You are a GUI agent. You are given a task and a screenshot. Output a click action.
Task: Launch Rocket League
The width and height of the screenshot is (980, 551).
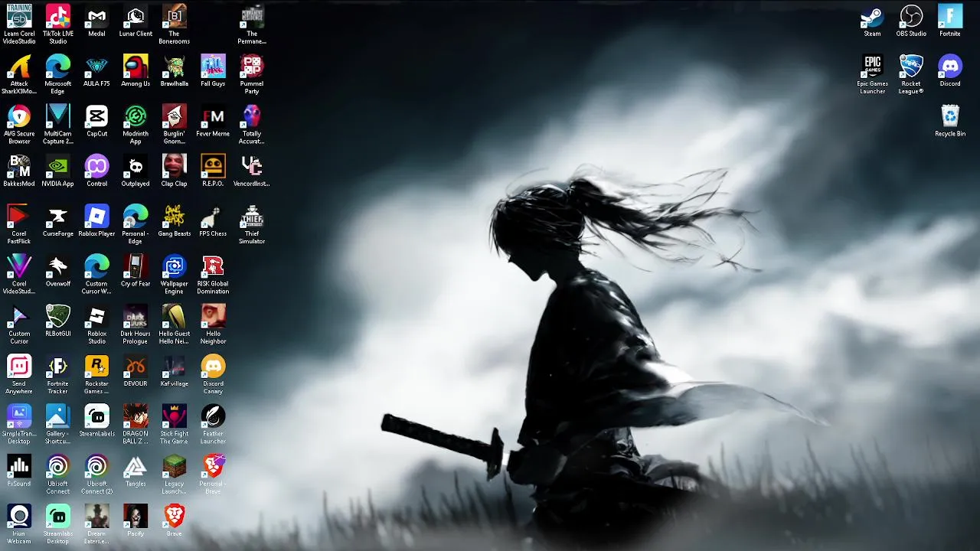(911, 74)
